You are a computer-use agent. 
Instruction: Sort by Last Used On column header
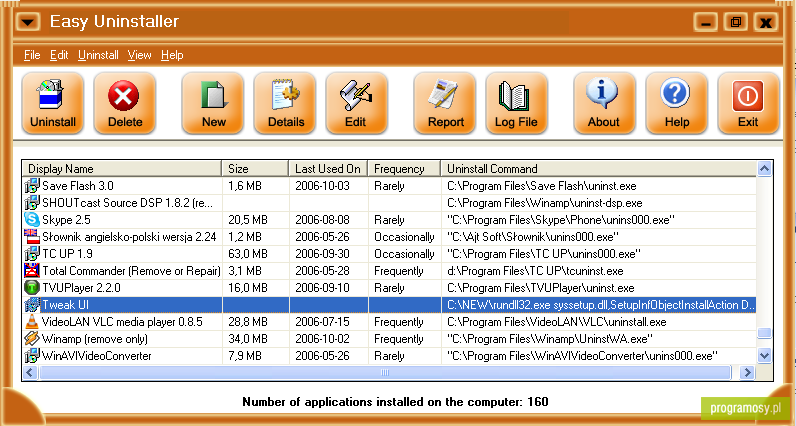[328, 169]
